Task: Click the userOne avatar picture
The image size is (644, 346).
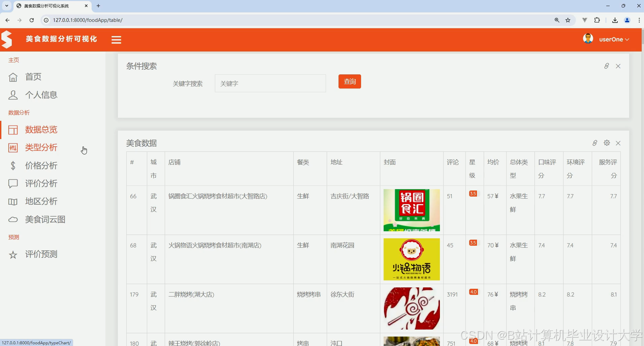Action: (588, 39)
